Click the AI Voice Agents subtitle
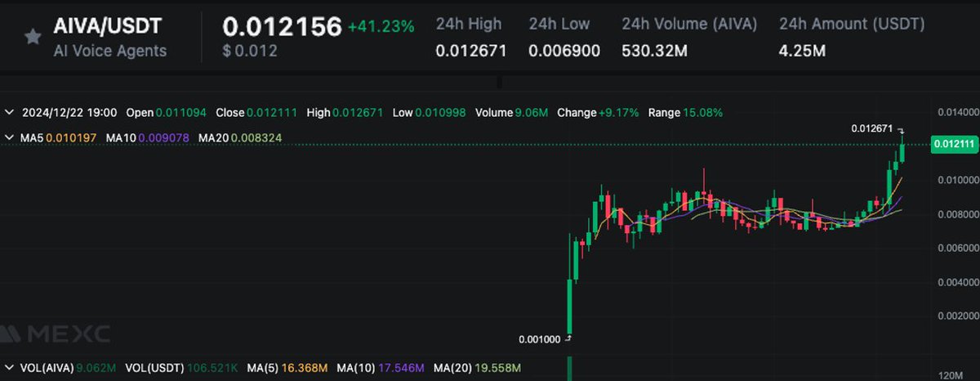This screenshot has height=381, width=980. (x=110, y=51)
